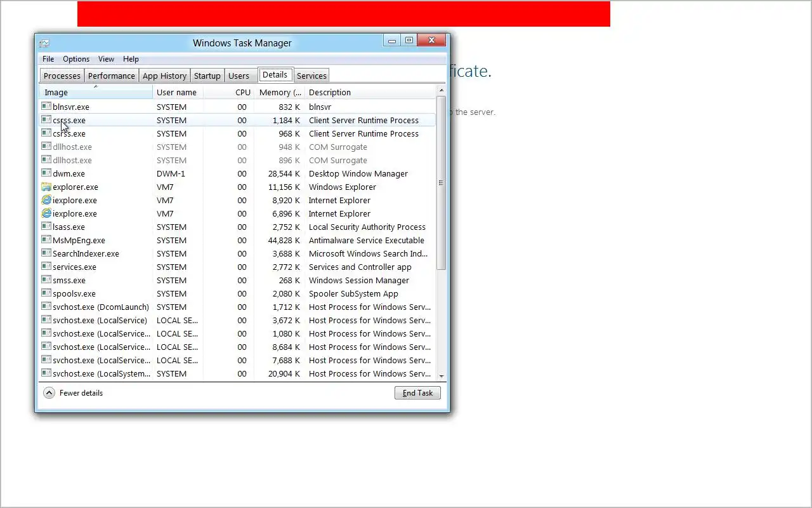The height and width of the screenshot is (508, 812).
Task: Open the App History tab
Action: (164, 76)
